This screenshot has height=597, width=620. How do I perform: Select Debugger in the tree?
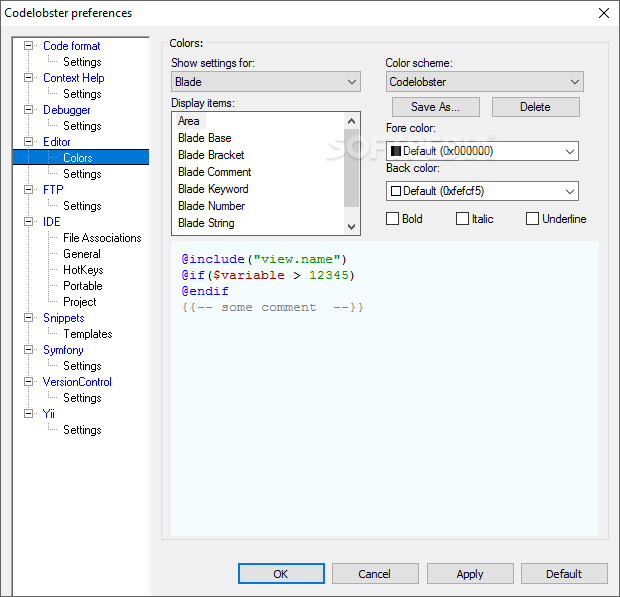tap(66, 110)
